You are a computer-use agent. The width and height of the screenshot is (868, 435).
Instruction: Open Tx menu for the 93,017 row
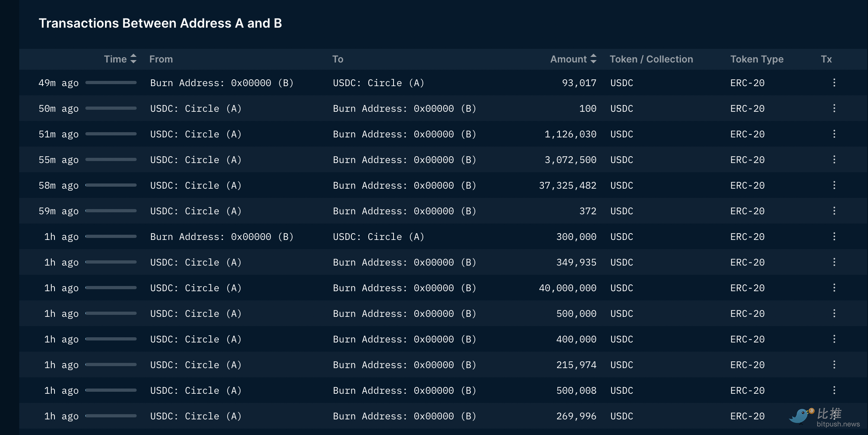click(x=834, y=83)
